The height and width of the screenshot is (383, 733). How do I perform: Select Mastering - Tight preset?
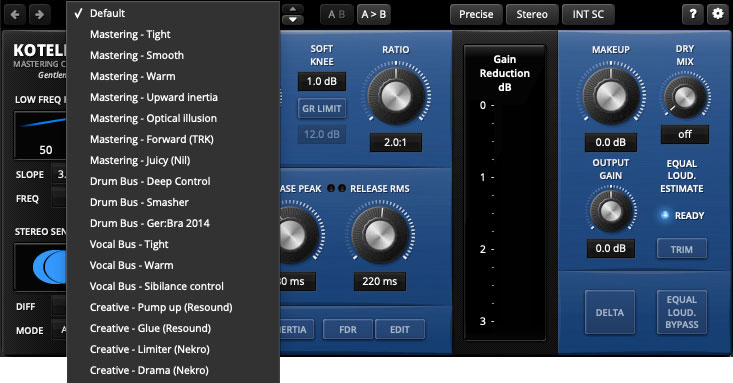(x=173, y=34)
